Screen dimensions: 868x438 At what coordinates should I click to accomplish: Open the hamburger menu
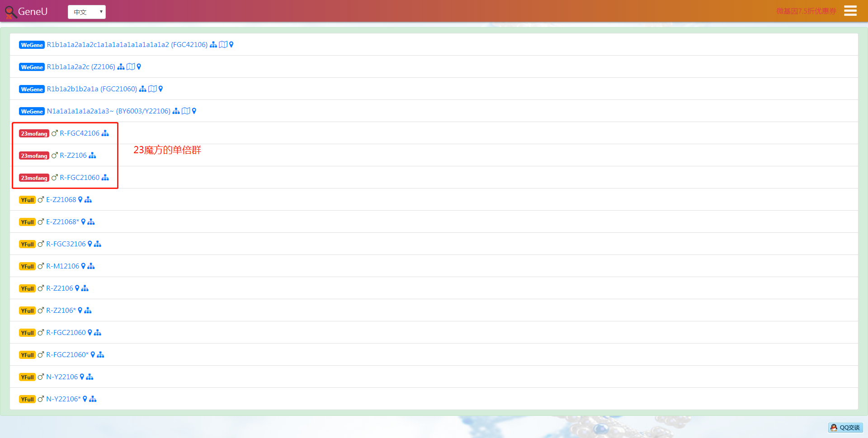point(850,11)
